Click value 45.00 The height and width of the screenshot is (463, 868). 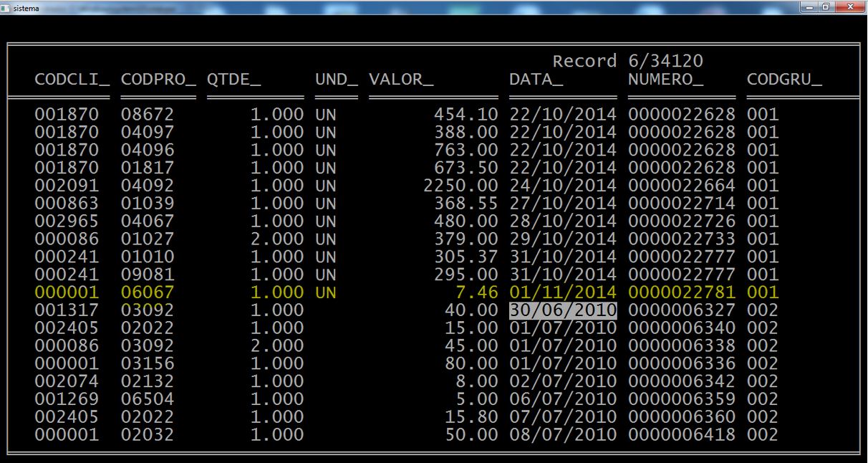tap(471, 346)
